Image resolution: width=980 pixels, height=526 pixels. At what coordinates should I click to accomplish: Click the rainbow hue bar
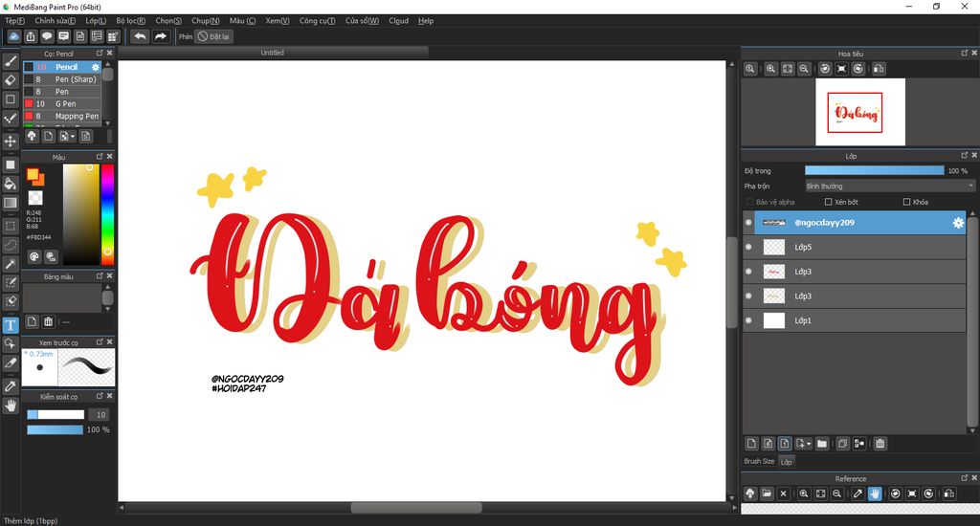click(107, 214)
